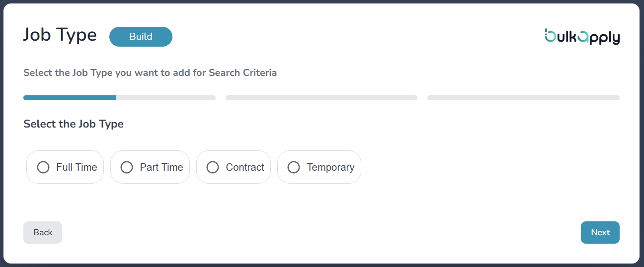The width and height of the screenshot is (644, 267).
Task: Click the bulkapply logo
Action: [582, 36]
